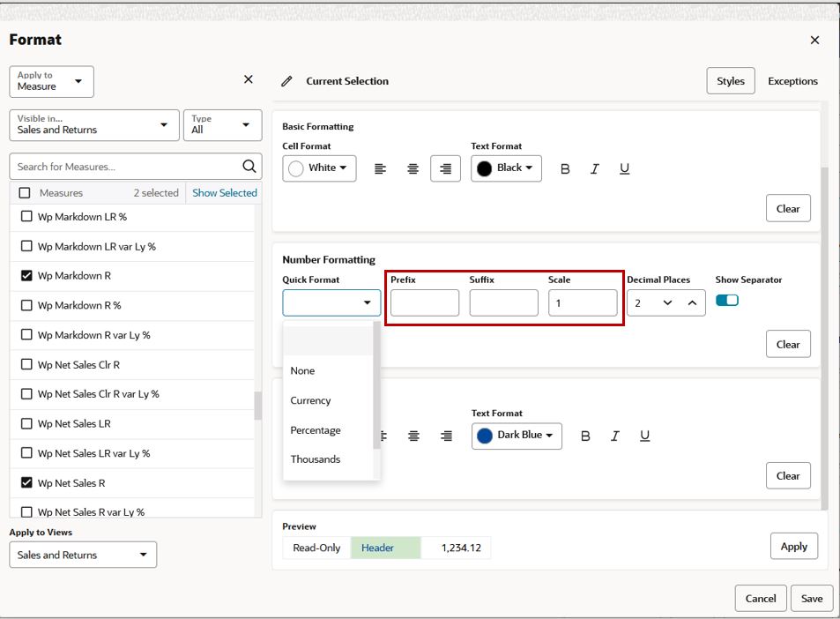
Task: Click into the Prefix field
Action: 425,302
